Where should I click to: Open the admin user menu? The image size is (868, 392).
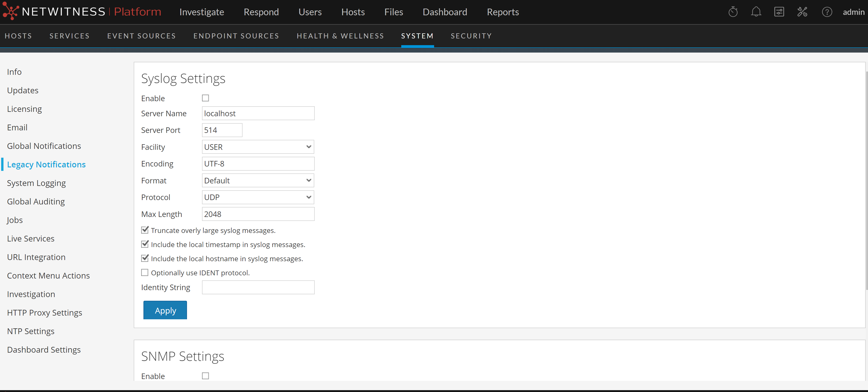tap(853, 12)
